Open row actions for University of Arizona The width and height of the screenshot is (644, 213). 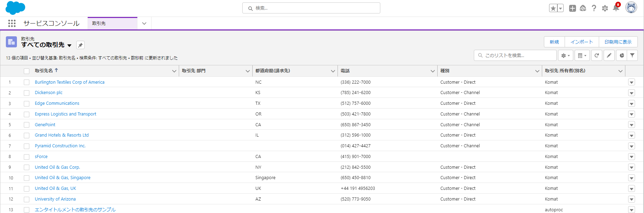[632, 199]
